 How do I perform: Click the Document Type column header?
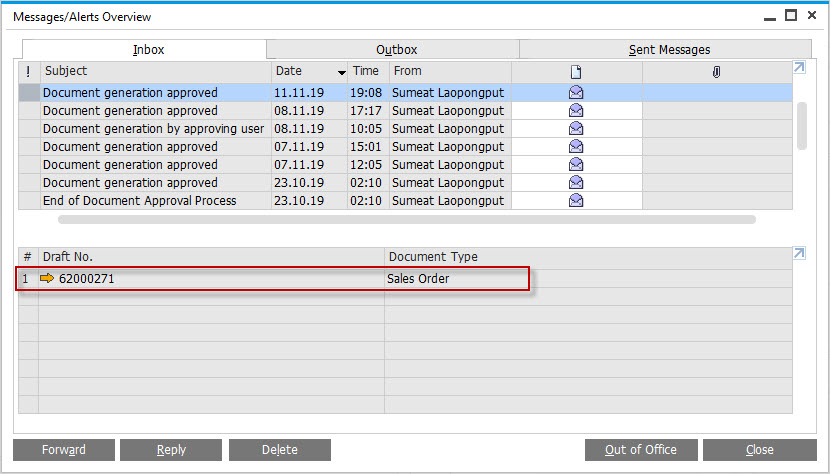click(588, 257)
